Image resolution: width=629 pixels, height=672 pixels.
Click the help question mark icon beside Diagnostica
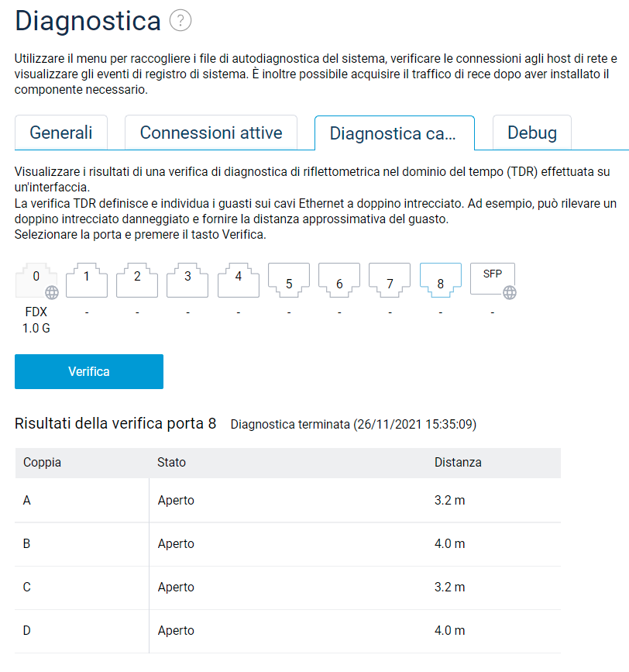[180, 21]
